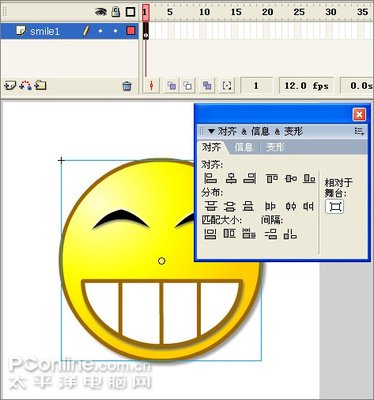Click distribute top edge icon
The image size is (374, 400).
pyautogui.click(x=210, y=206)
